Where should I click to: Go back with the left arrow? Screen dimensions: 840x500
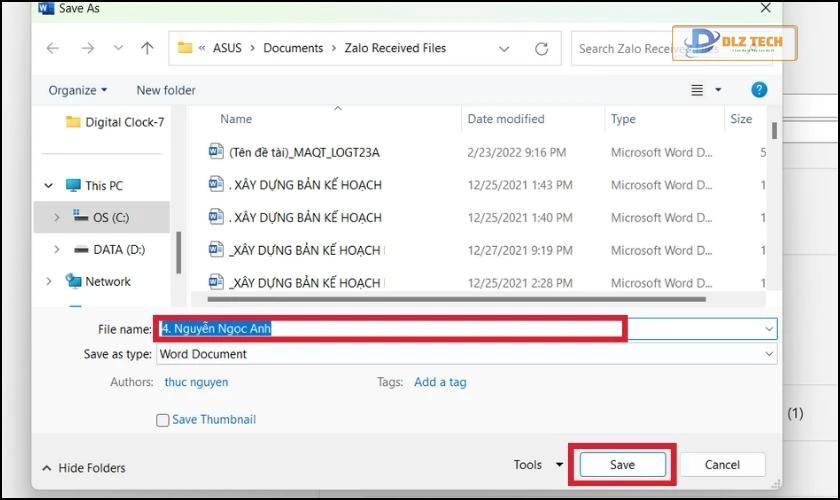pos(52,48)
